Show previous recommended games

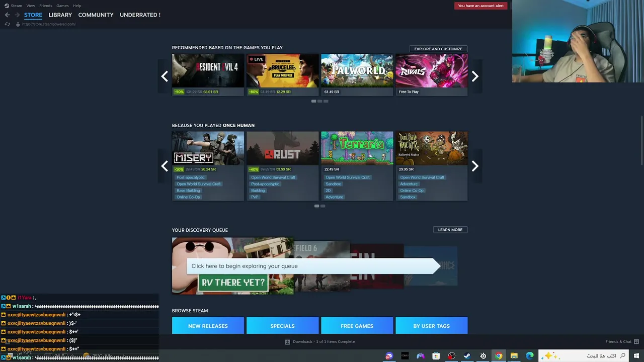(165, 76)
